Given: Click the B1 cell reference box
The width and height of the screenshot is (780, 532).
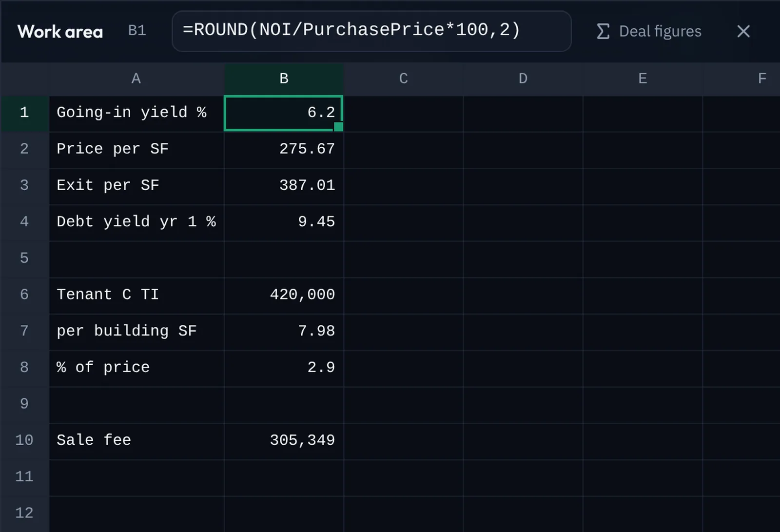Looking at the screenshot, I should pos(137,31).
